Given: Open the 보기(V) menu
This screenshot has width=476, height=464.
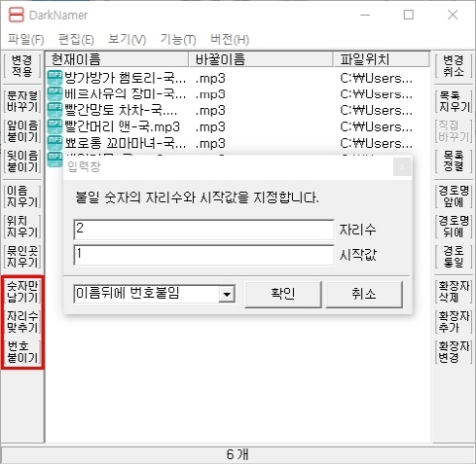Looking at the screenshot, I should point(127,40).
